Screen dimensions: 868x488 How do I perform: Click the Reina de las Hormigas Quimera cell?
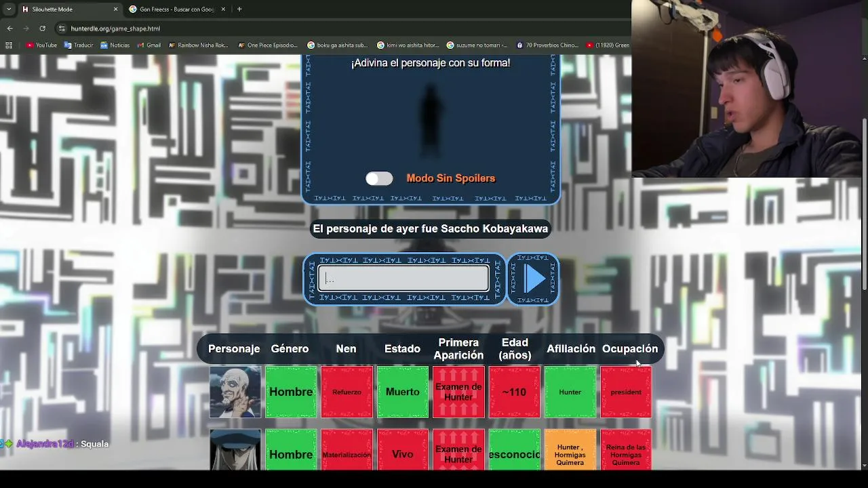(626, 449)
